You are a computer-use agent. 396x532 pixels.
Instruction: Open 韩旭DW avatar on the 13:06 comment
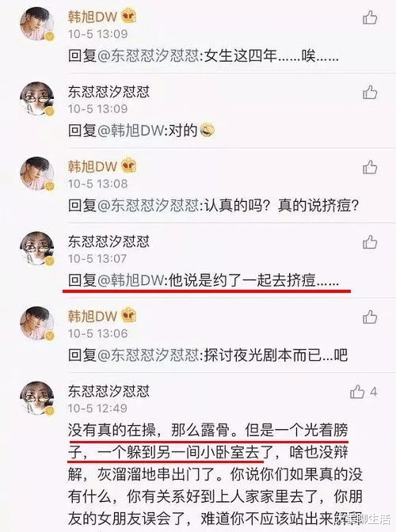37,324
